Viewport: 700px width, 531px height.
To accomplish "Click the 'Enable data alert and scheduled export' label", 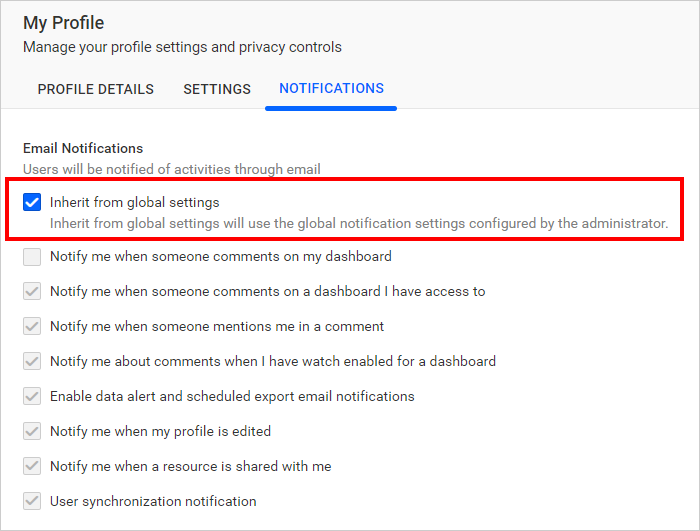I will point(232,396).
